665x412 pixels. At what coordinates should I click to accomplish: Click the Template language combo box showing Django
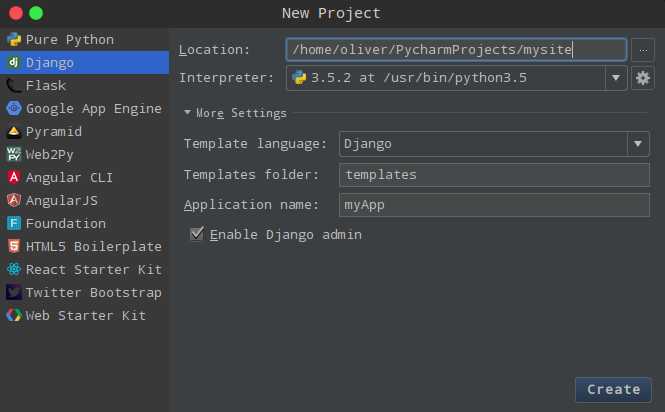[x=494, y=144]
